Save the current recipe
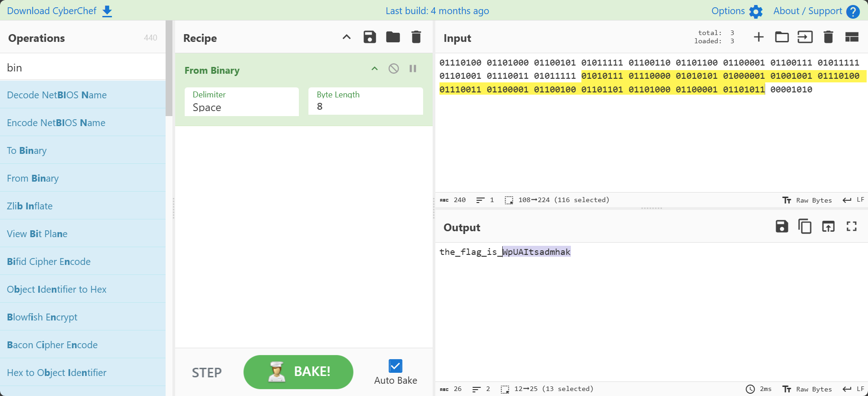 [369, 37]
